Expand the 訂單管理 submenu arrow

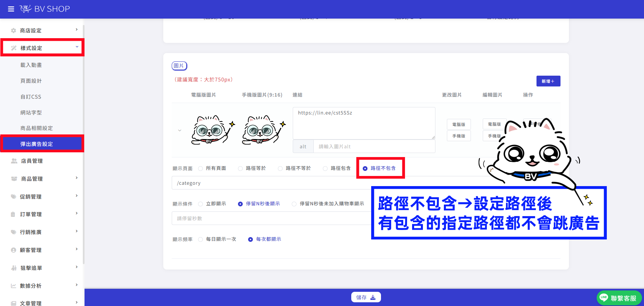click(77, 213)
